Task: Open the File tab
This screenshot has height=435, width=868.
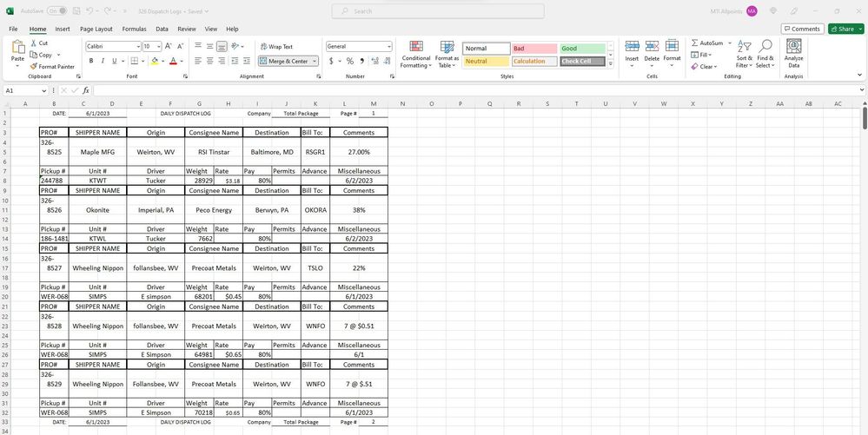Action: [13, 29]
